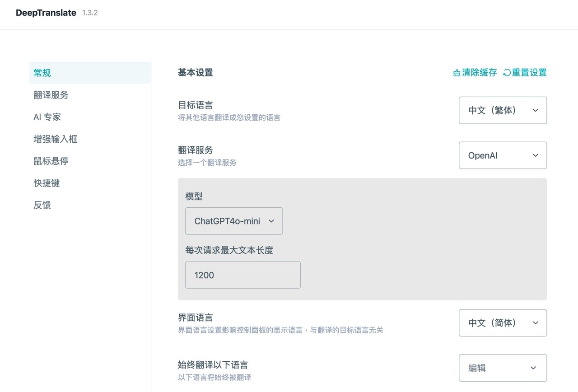The height and width of the screenshot is (392, 578).
Task: Click the version number 1.3.2
Action: pyautogui.click(x=90, y=13)
